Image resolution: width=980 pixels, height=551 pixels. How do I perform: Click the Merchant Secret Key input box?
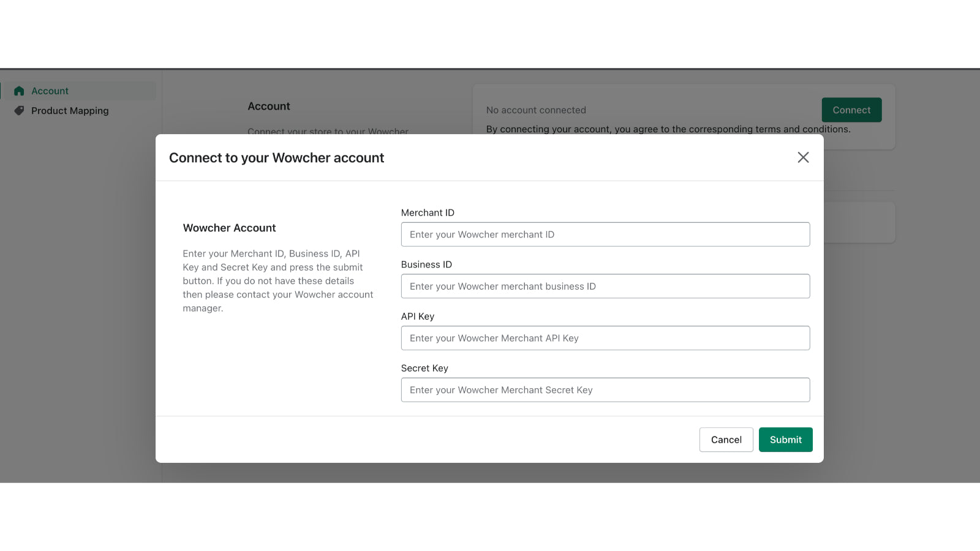(605, 390)
